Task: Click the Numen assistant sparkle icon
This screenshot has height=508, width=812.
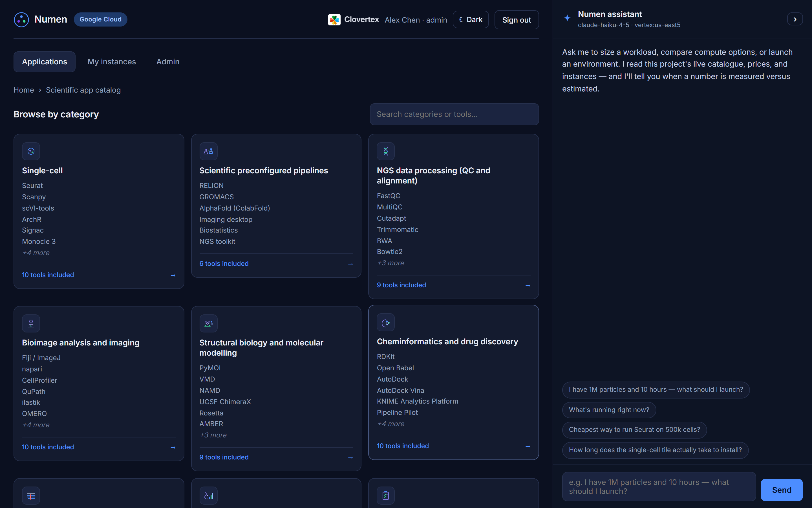Action: pos(567,18)
